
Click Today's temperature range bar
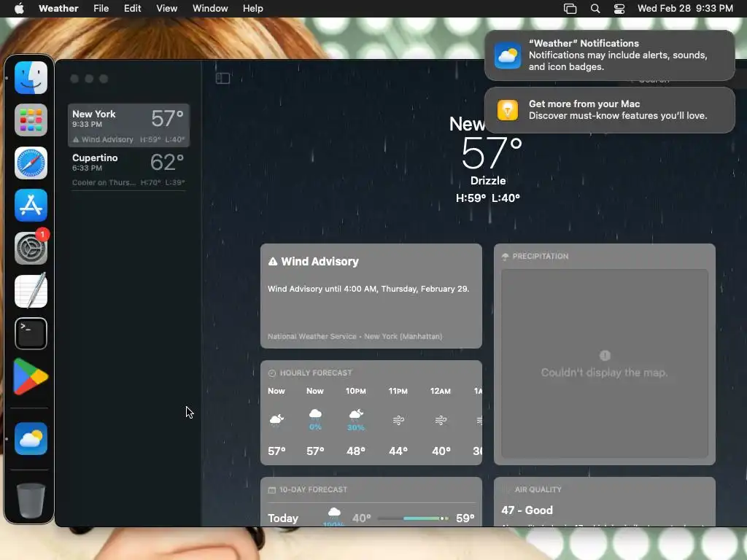(413, 518)
